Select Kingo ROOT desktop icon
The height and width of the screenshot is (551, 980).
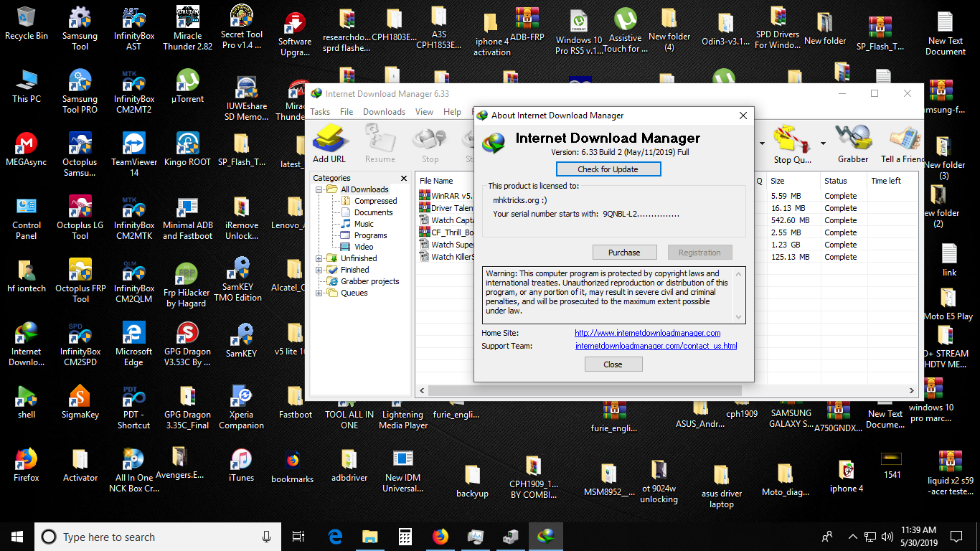[187, 149]
